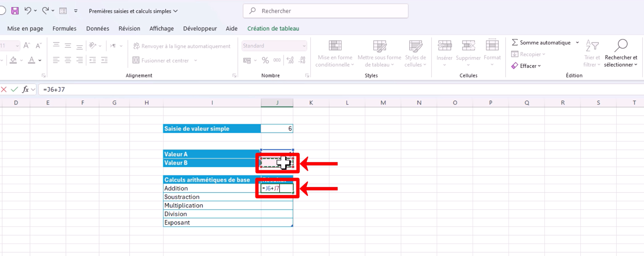The height and width of the screenshot is (256, 644).
Task: Click the Save floppy disk icon
Action: click(15, 11)
